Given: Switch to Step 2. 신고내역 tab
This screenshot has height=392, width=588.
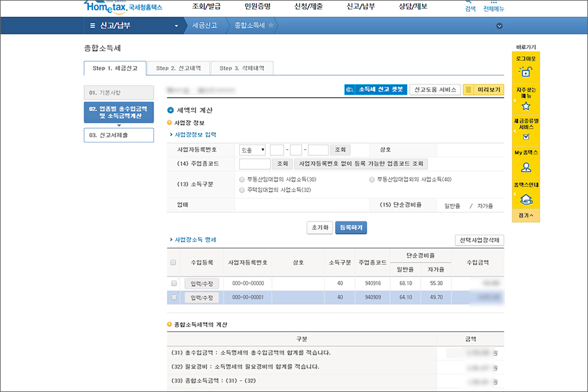Looking at the screenshot, I should [178, 68].
